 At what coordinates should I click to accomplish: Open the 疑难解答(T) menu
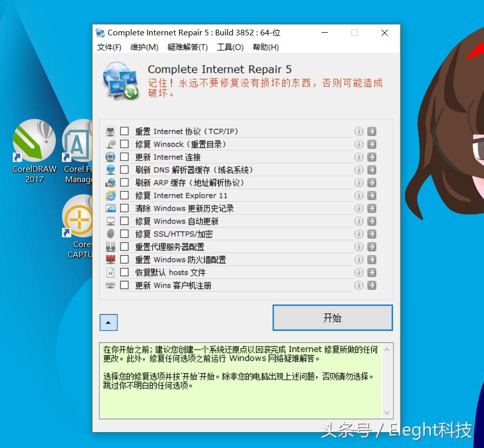pos(187,47)
